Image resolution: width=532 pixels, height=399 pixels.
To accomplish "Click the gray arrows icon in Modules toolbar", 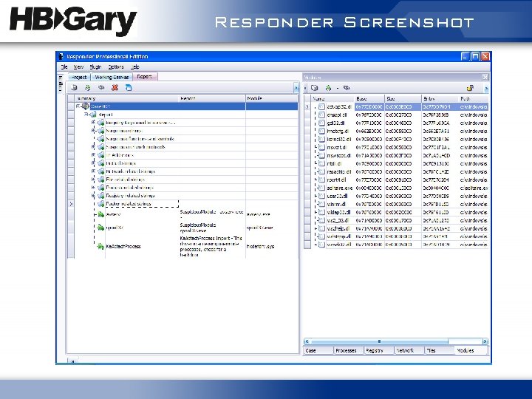I will (x=346, y=88).
